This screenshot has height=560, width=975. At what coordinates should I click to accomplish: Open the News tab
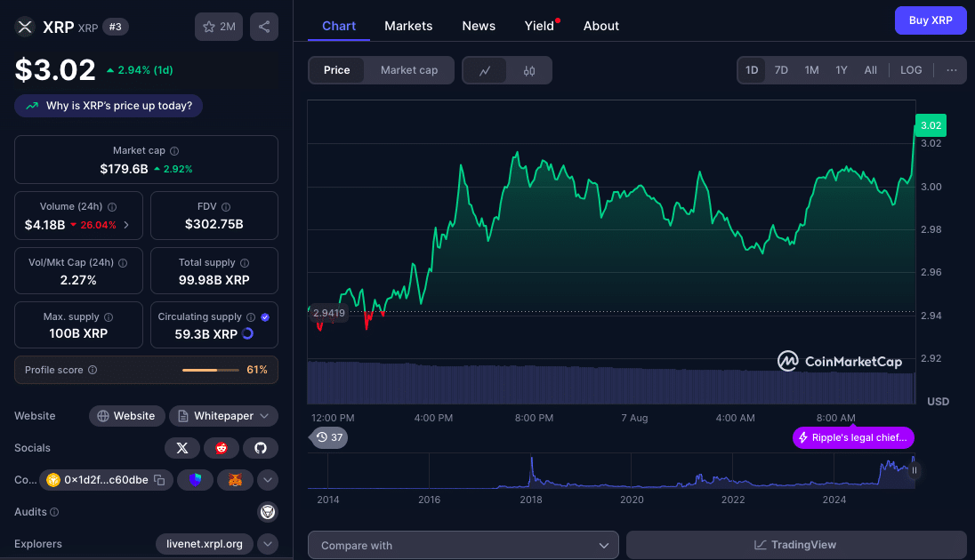click(479, 26)
